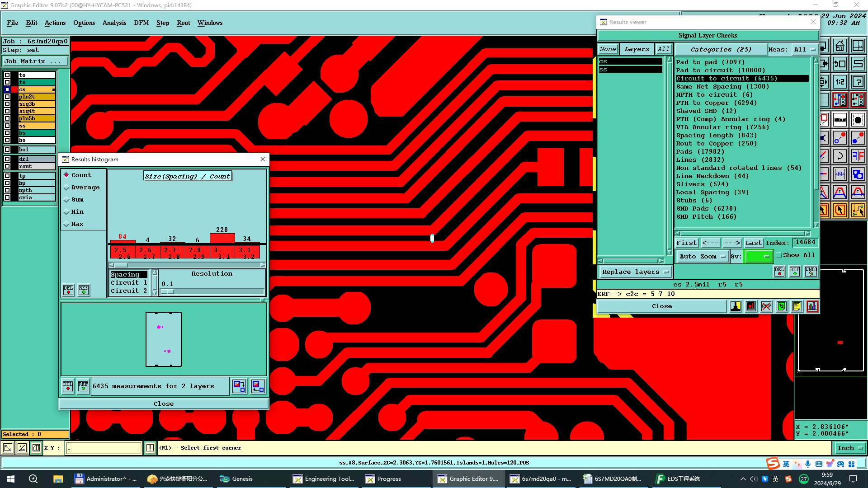Select the Count radio option
868x488 pixels.
pyautogui.click(x=77, y=175)
